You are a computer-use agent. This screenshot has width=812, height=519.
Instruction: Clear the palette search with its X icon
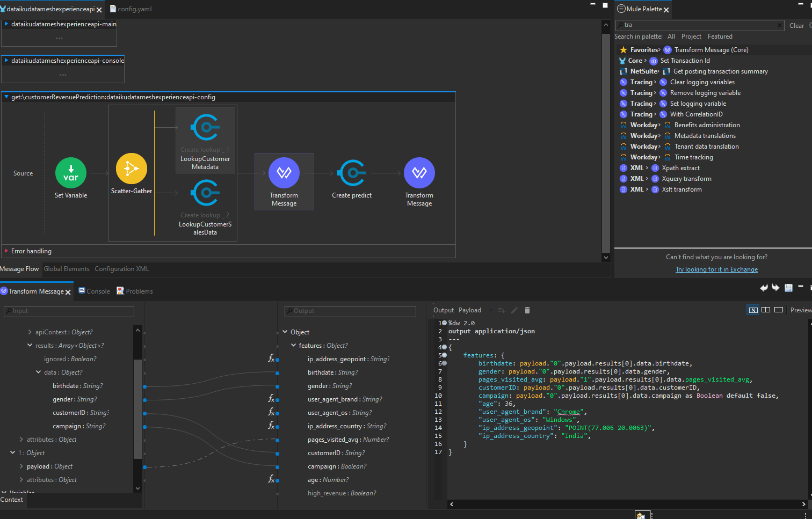point(780,25)
